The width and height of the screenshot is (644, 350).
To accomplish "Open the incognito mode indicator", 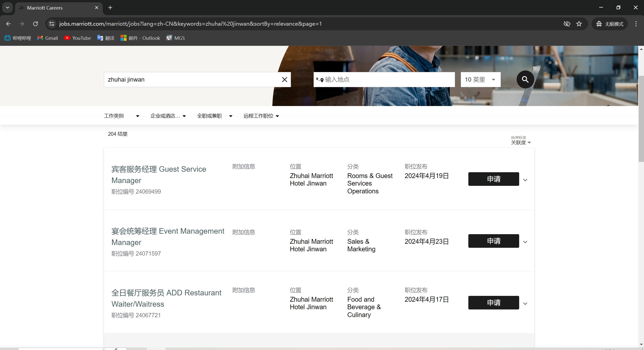I will click(x=610, y=24).
